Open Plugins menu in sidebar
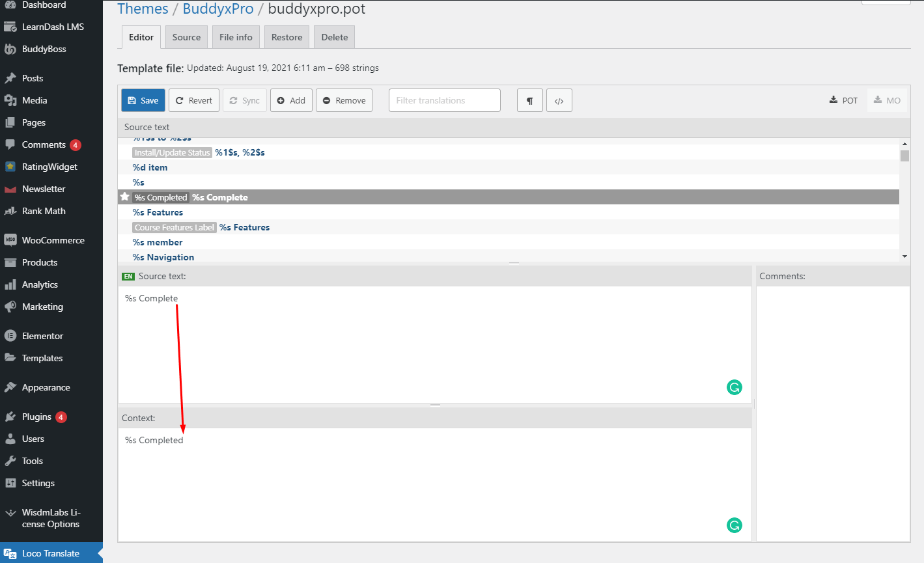The height and width of the screenshot is (563, 924). point(36,417)
